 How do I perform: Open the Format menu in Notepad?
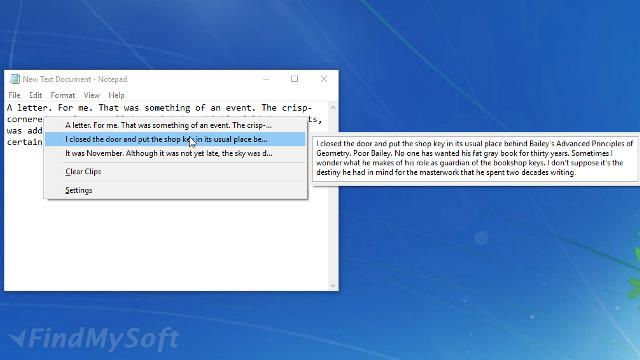62,95
